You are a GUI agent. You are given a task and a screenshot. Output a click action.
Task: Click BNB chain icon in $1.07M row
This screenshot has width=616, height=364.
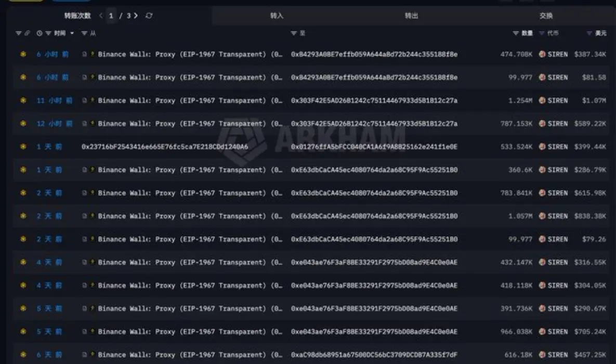click(23, 100)
